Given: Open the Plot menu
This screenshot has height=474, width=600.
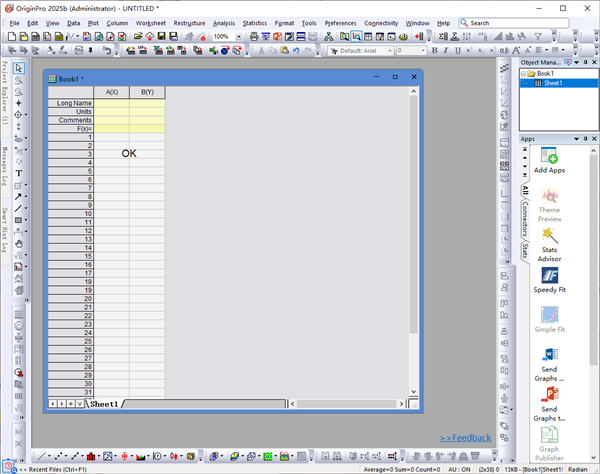Looking at the screenshot, I should (x=93, y=23).
